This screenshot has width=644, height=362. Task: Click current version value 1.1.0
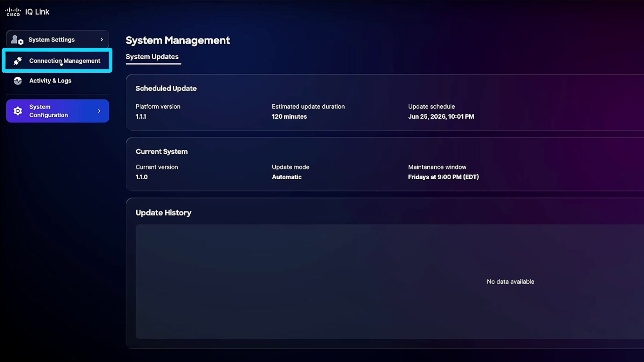click(142, 177)
